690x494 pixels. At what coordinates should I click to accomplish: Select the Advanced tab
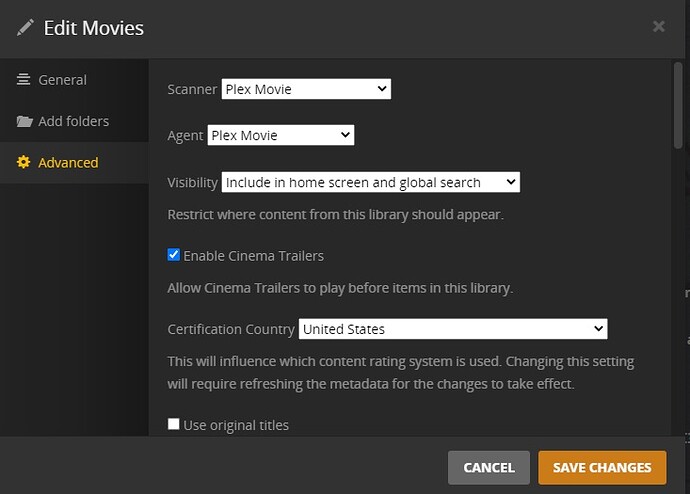point(74,162)
